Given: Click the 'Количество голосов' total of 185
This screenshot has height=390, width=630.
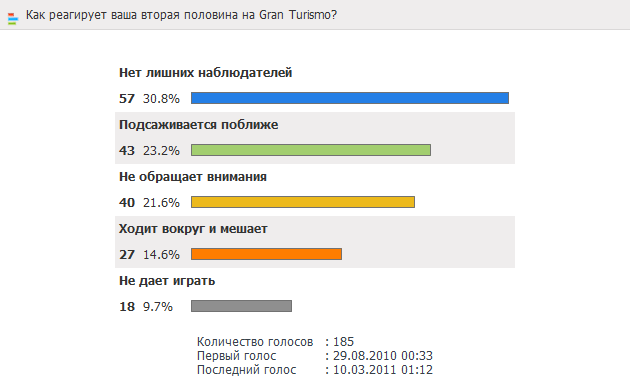Looking at the screenshot, I should coord(344,342).
